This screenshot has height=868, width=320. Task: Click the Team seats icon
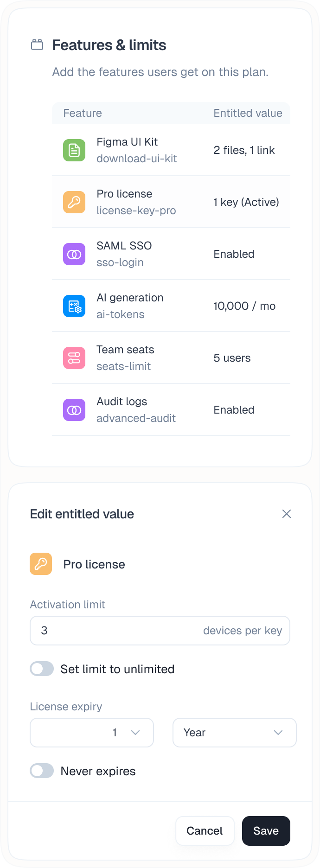click(74, 358)
